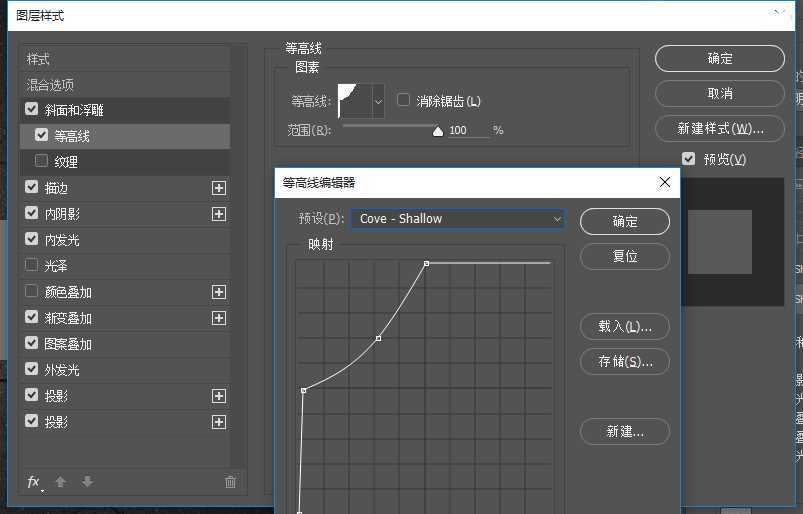This screenshot has width=803, height=514.
Task: Uncheck the 预览 checkbox
Action: coord(688,159)
